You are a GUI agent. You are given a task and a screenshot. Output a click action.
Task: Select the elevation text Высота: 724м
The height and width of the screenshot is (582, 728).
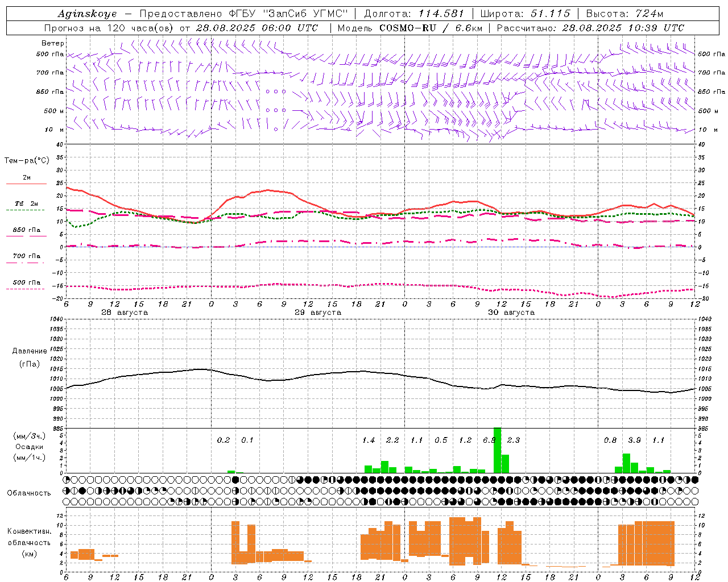624,14
